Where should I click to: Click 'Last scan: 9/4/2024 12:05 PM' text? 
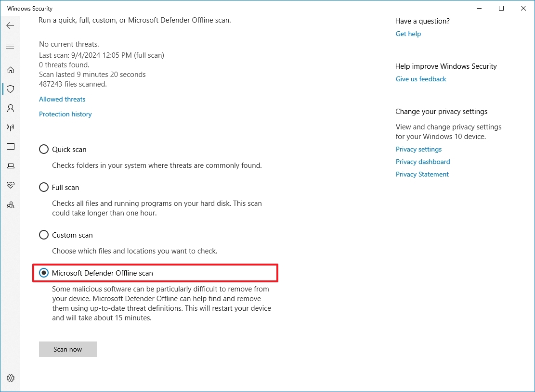[x=85, y=55]
